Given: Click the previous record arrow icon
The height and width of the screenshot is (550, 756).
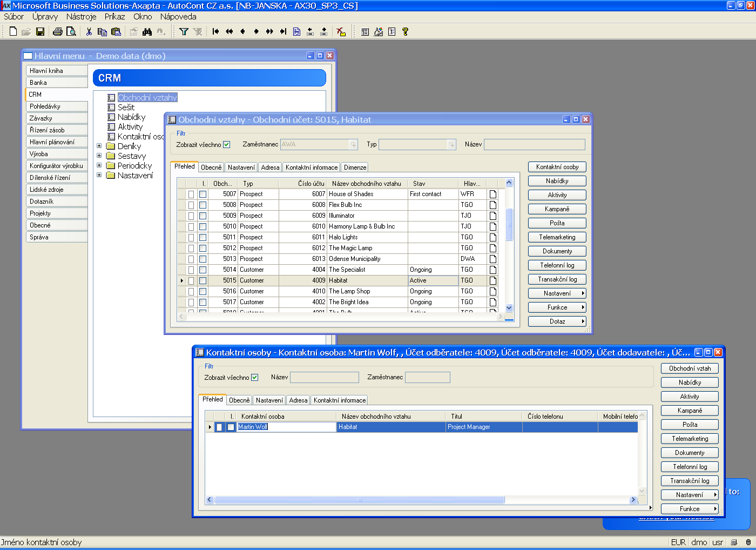Looking at the screenshot, I should [x=242, y=31].
